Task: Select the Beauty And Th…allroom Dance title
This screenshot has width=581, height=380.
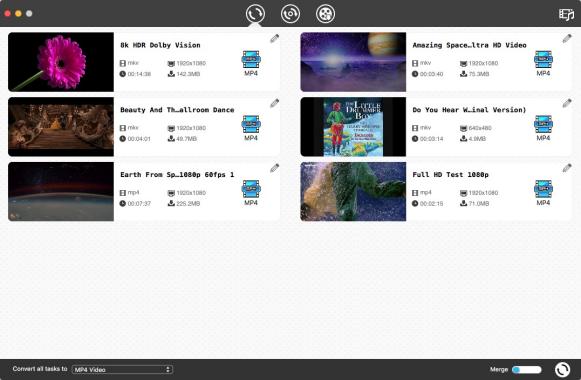Action: (x=177, y=110)
